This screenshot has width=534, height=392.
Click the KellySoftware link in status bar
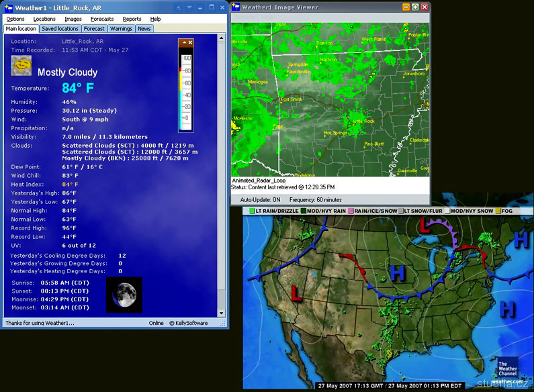(189, 323)
